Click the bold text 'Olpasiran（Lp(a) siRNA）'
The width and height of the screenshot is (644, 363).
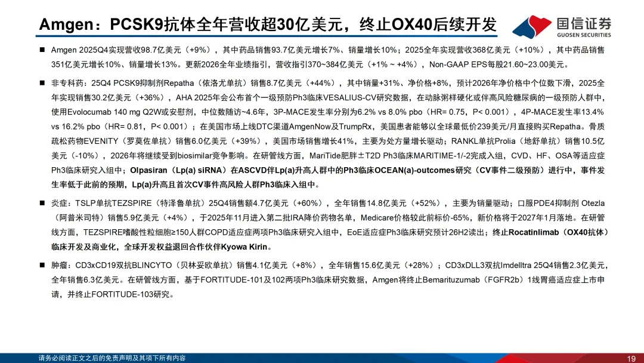(x=178, y=170)
